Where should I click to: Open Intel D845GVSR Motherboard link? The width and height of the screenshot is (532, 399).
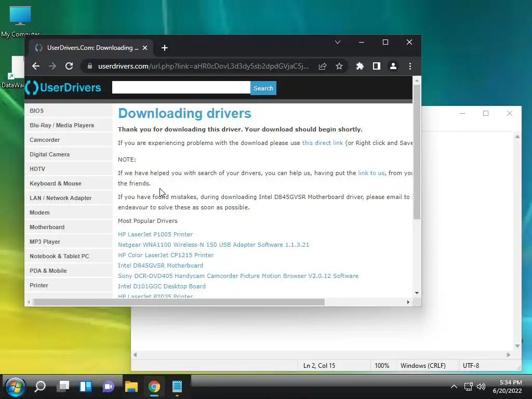pos(161,265)
